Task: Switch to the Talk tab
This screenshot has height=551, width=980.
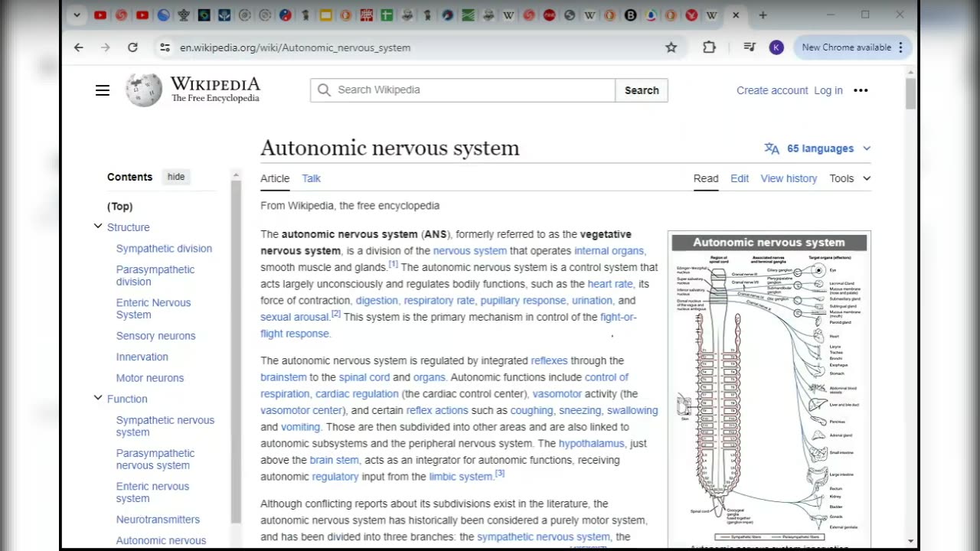Action: coord(311,178)
